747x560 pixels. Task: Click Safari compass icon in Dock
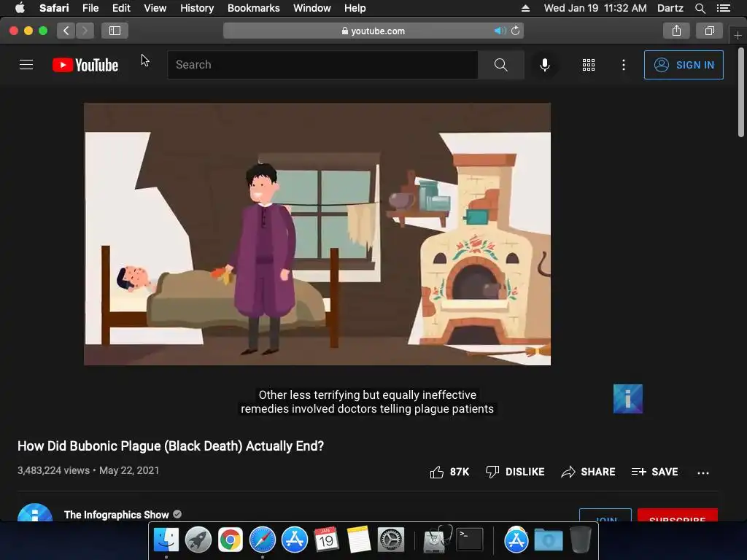[263, 540]
